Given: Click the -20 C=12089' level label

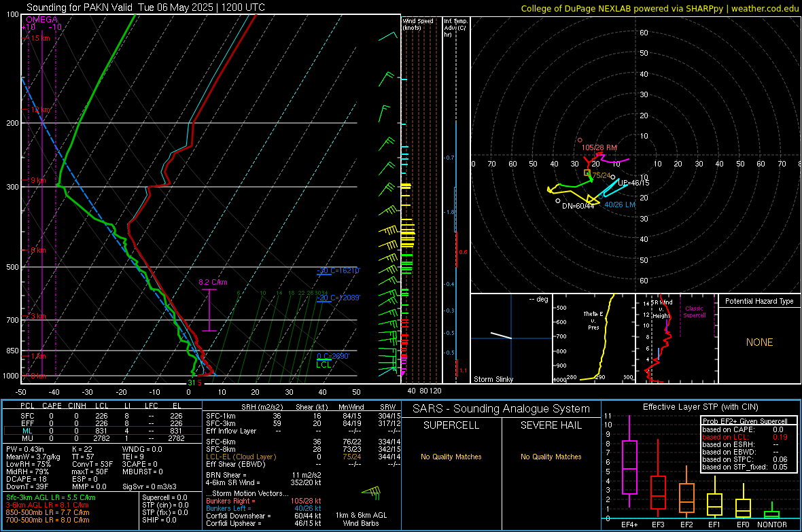Looking at the screenshot, I should (338, 298).
